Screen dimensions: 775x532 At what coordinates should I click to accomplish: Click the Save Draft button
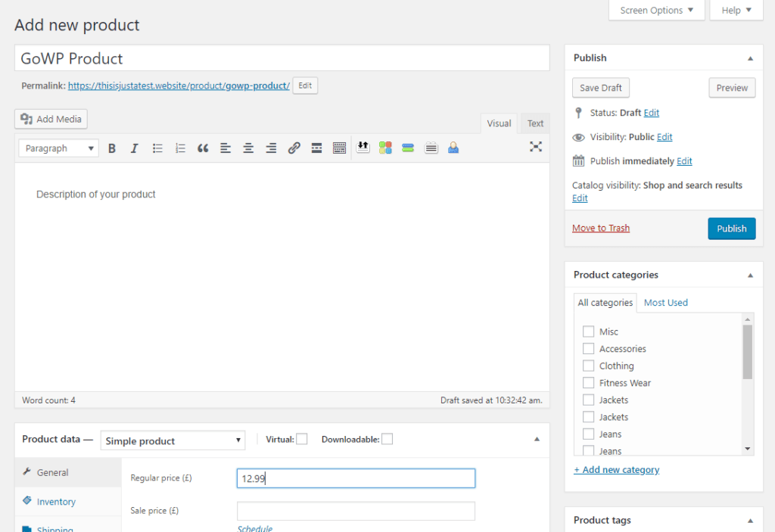(x=600, y=88)
